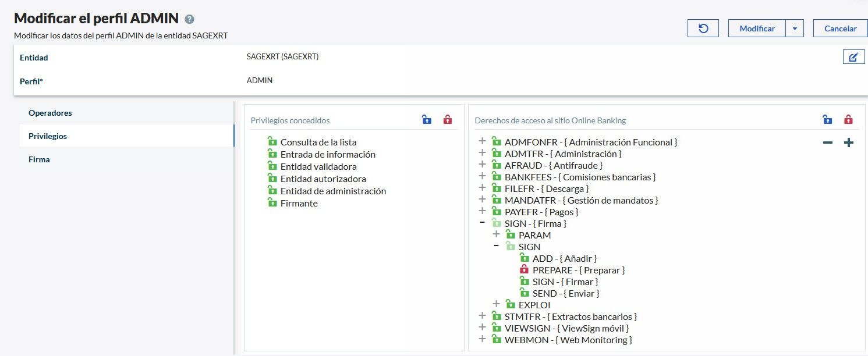Click the edit pencil icon for Entidad
This screenshot has width=868, height=356.
point(853,57)
